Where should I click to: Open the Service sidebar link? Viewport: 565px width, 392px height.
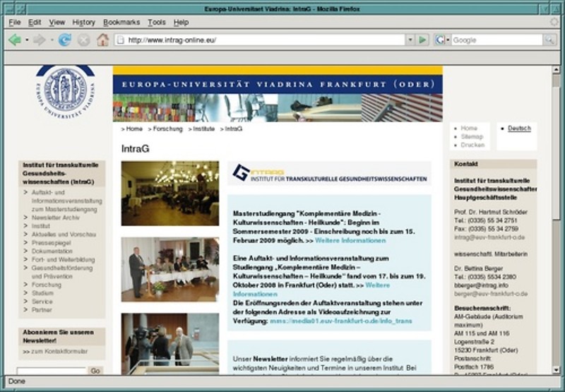42,302
